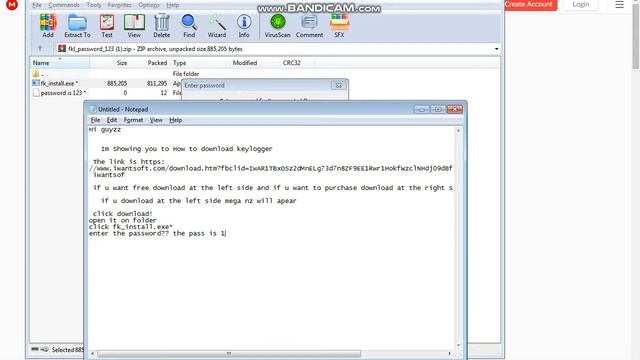Click the 'open it on folder' line
The image size is (640, 360).
[x=122, y=220]
